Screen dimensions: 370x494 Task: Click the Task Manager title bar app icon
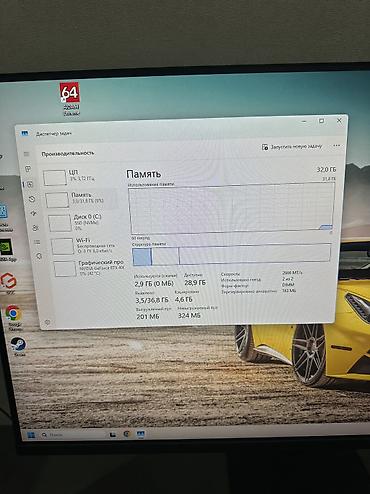click(x=24, y=133)
